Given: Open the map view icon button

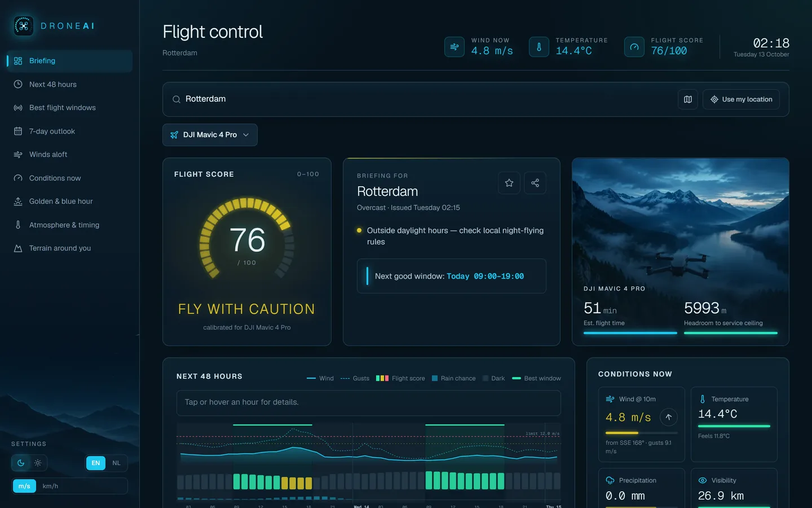Looking at the screenshot, I should (x=688, y=99).
